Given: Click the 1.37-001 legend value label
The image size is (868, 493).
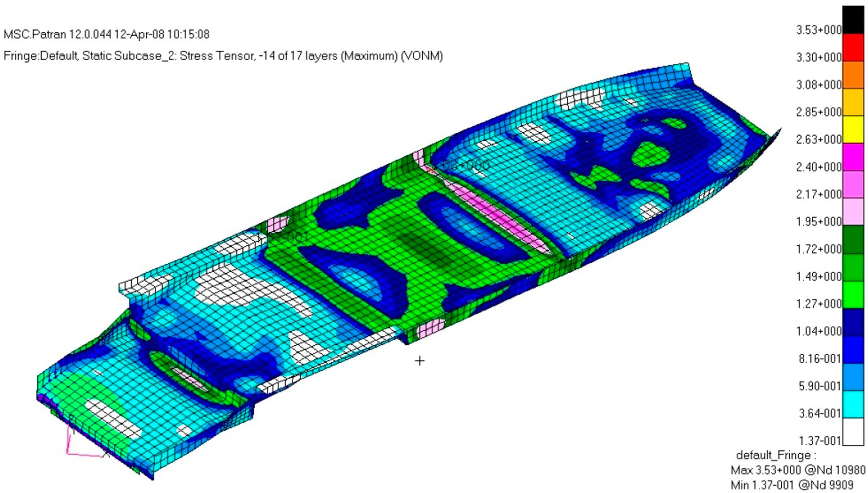Looking at the screenshot, I should [819, 441].
